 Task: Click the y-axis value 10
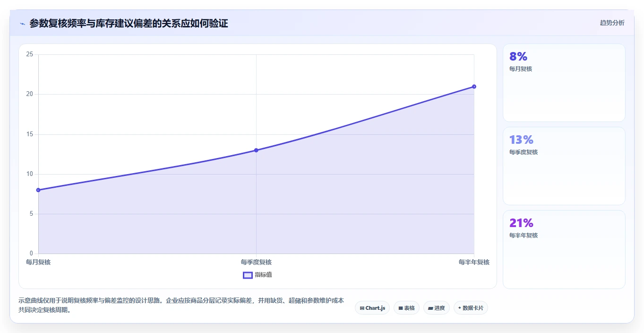pos(29,174)
